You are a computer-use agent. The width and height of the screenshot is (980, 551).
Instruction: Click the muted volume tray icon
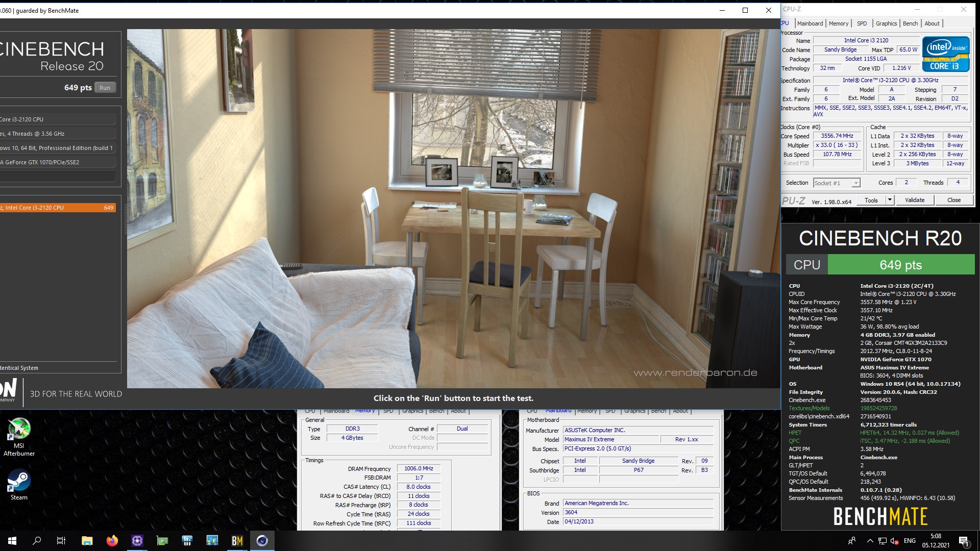point(895,541)
